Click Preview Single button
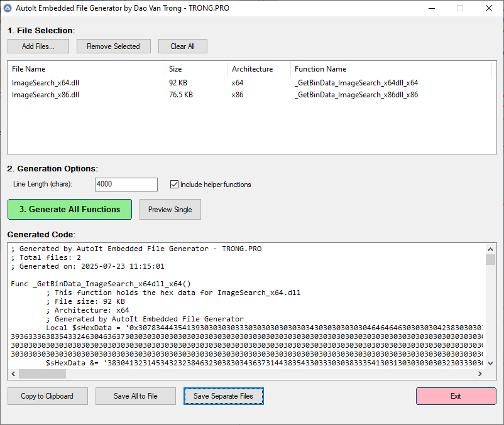 [170, 209]
